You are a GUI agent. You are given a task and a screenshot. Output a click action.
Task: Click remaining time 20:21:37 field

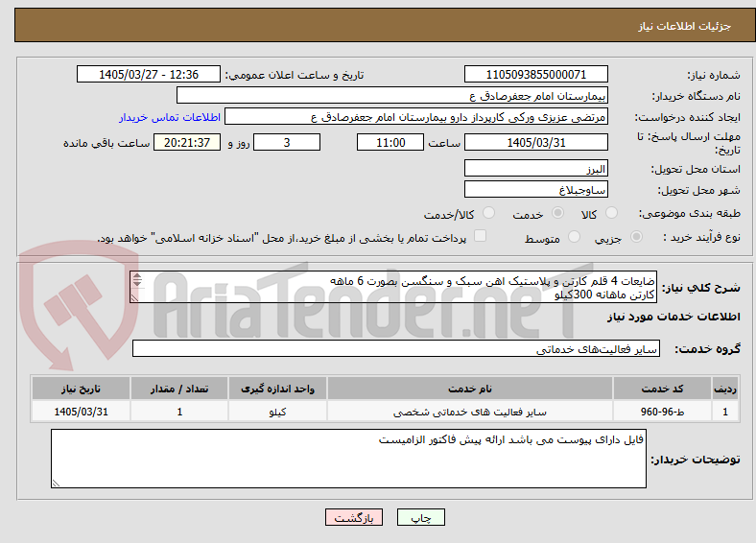(187, 142)
